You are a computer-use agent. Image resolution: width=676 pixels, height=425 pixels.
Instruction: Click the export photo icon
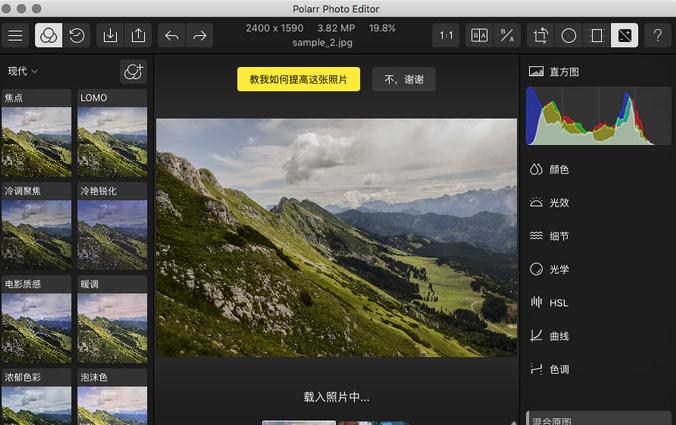click(138, 35)
